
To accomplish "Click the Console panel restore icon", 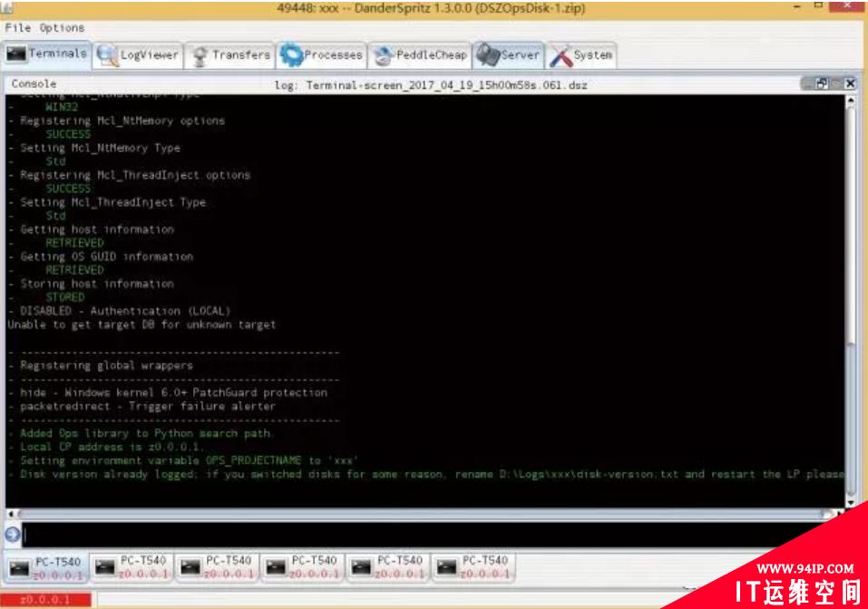I will point(822,83).
